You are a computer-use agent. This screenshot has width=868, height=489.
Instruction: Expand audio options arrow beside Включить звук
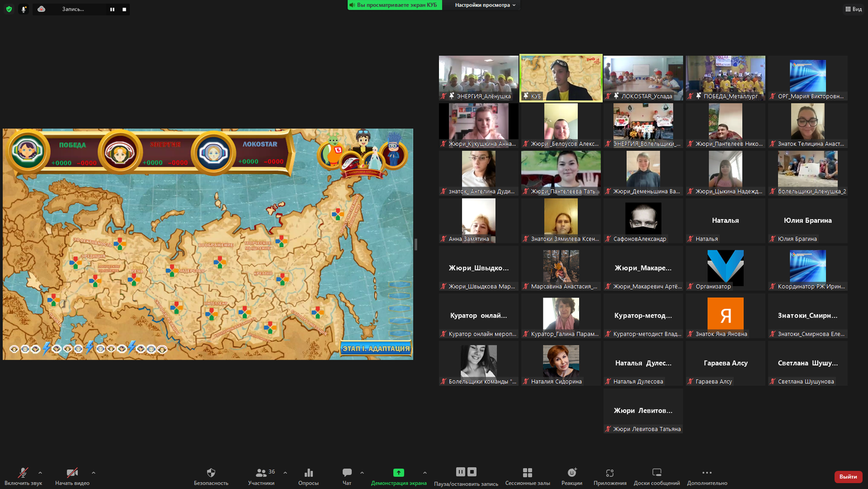click(x=40, y=473)
